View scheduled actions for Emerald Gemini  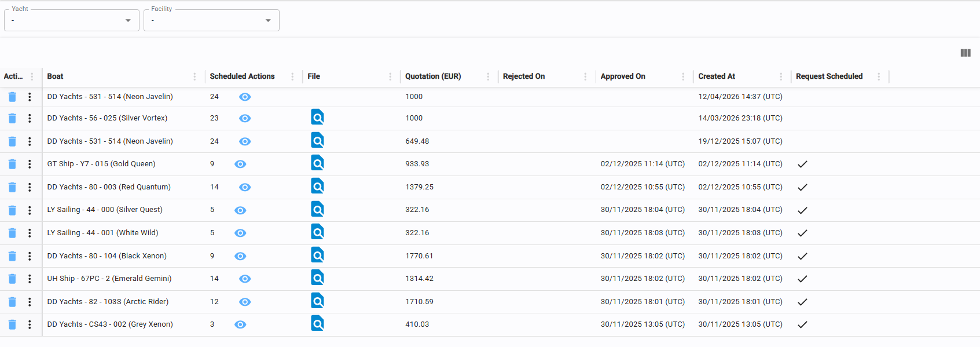point(245,279)
